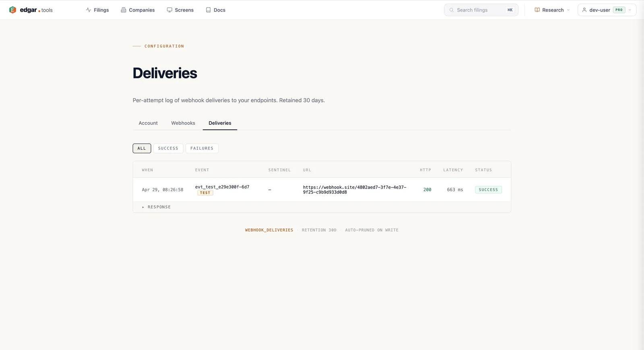This screenshot has width=644, height=350.
Task: Click the dev-user person icon
Action: click(584, 10)
